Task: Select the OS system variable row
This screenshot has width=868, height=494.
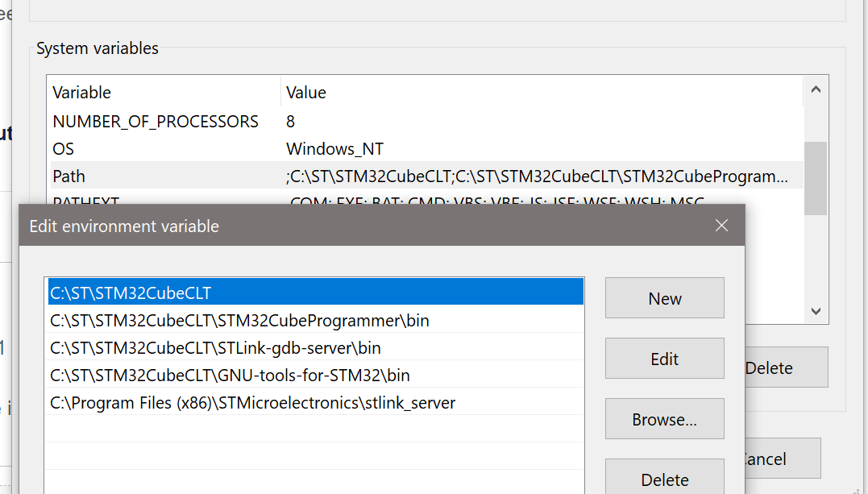Action: (x=427, y=148)
